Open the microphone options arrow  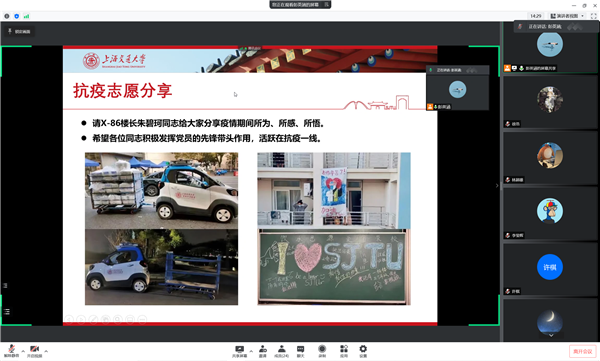click(x=23, y=351)
